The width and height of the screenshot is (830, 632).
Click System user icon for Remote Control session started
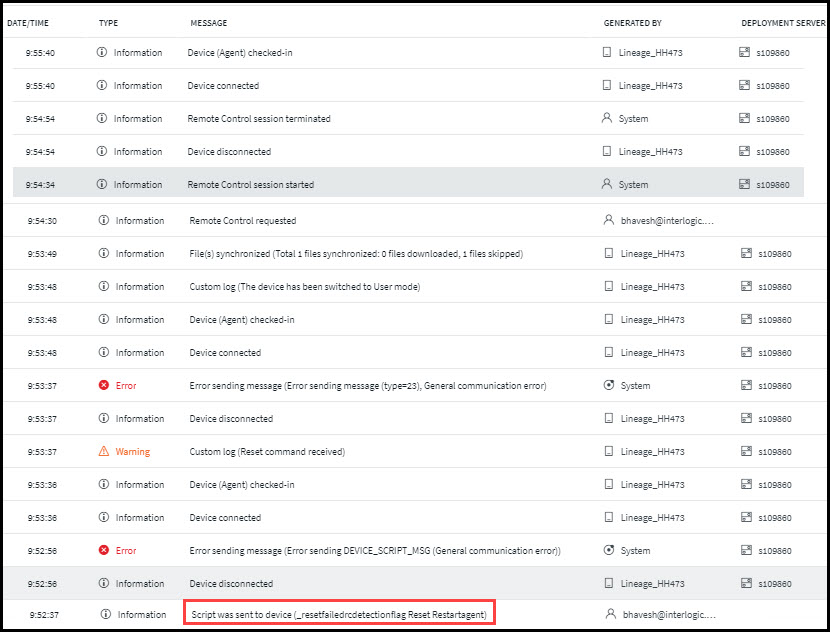[607, 185]
